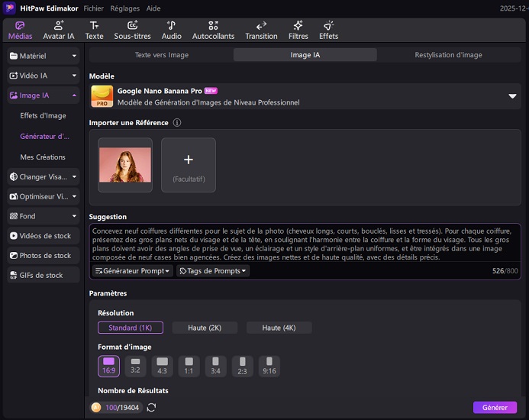Choose Haute (4K) resolution option

(x=279, y=328)
